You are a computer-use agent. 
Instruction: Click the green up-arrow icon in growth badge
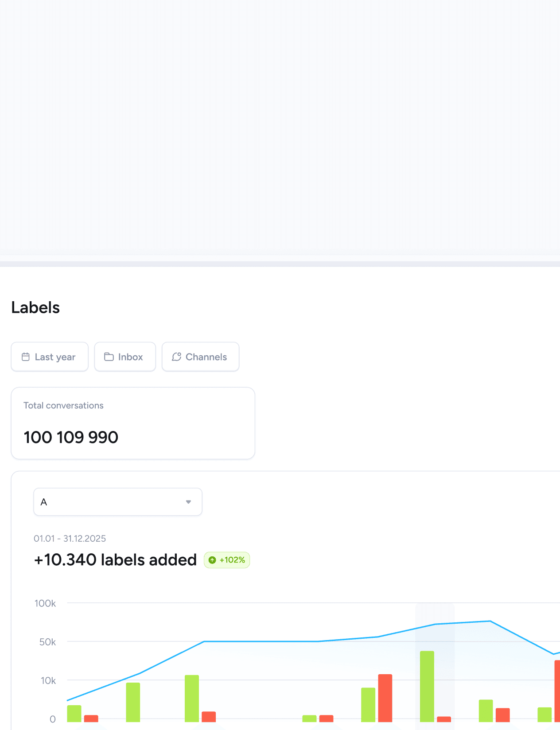[212, 560]
